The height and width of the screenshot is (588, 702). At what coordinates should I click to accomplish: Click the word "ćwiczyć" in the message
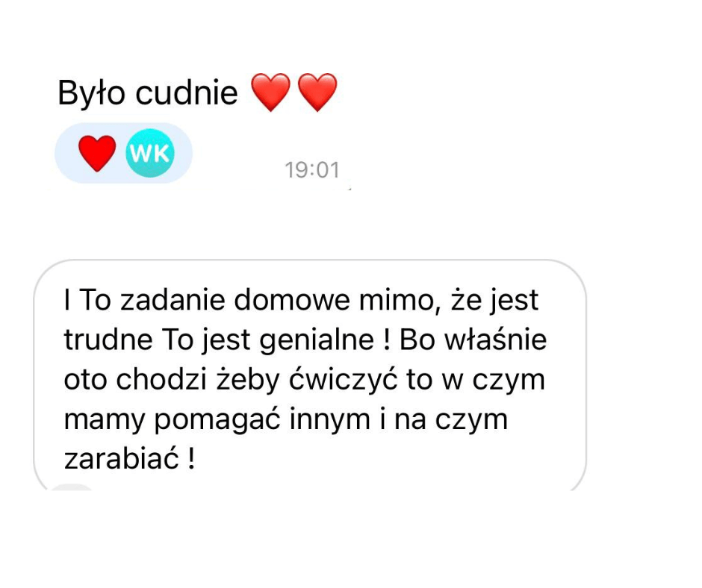tap(343, 380)
